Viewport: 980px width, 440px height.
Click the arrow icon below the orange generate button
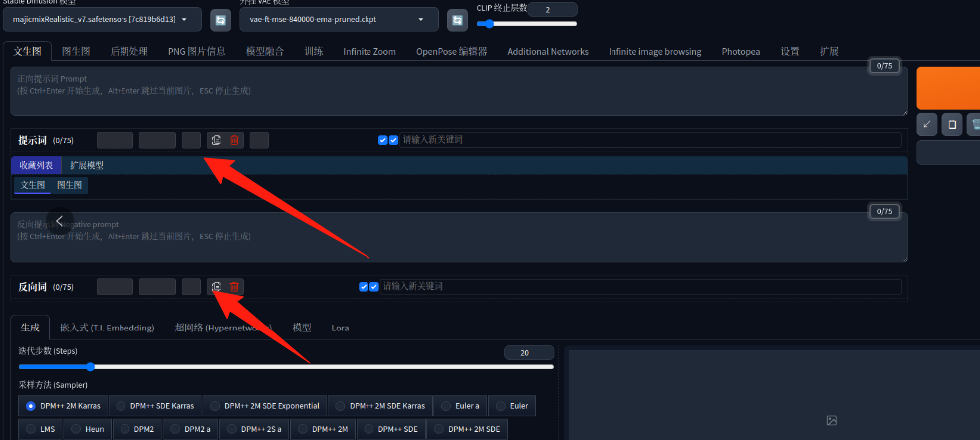[927, 125]
